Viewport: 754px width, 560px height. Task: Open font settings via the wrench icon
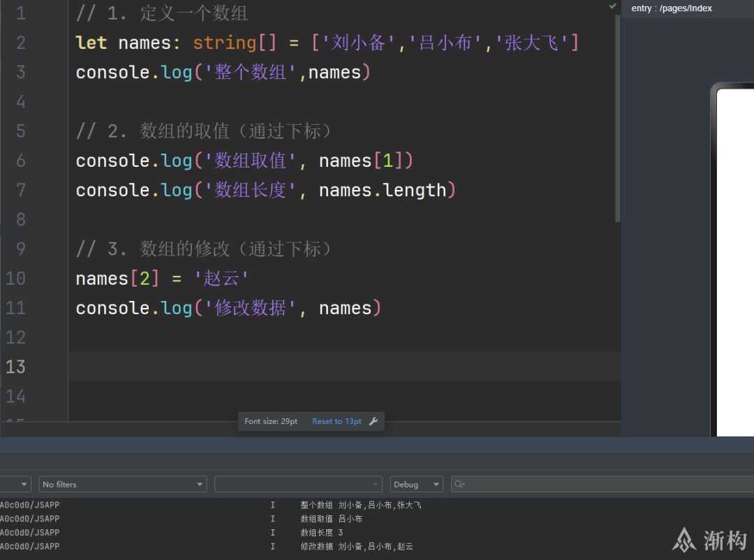coord(373,422)
